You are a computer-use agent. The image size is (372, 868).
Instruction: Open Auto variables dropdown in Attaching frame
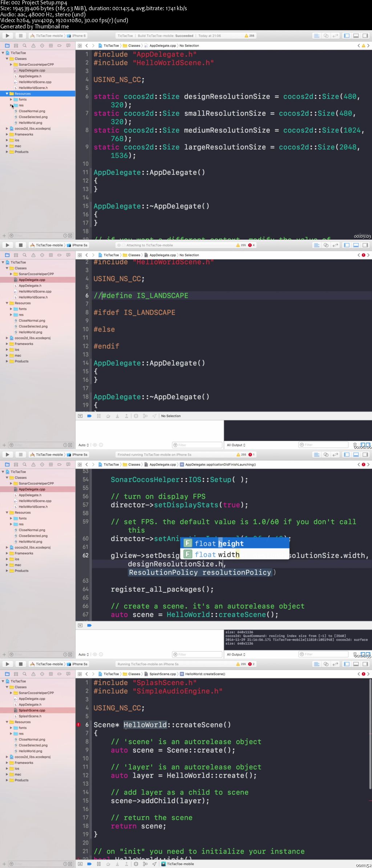84,445
